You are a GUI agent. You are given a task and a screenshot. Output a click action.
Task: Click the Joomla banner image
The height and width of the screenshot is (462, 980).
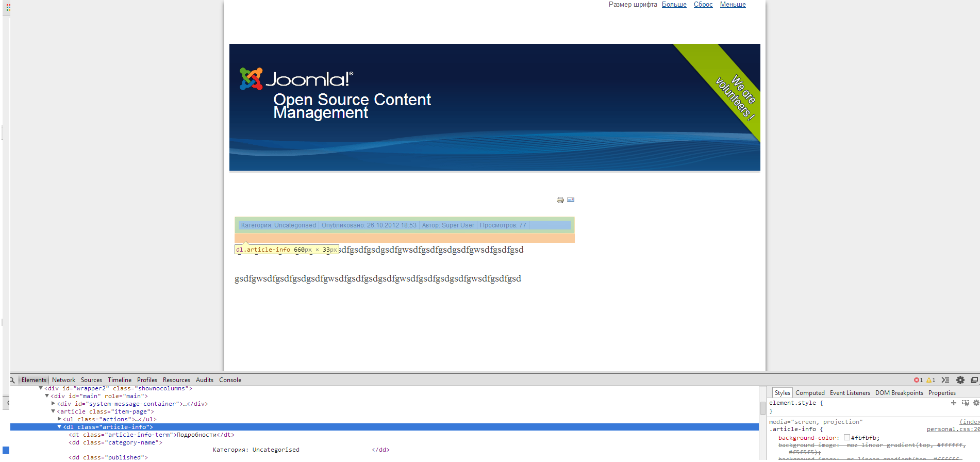tap(495, 107)
